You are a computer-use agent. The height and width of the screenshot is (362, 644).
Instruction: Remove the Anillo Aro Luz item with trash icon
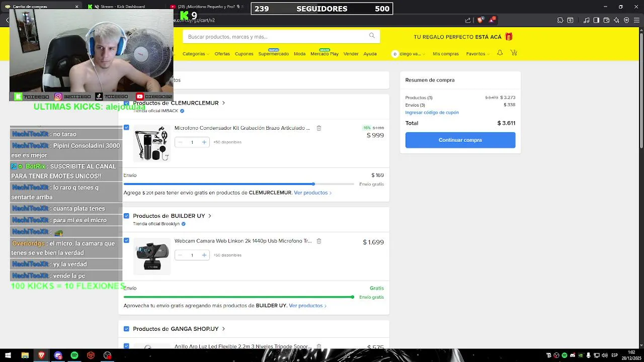[x=319, y=346]
